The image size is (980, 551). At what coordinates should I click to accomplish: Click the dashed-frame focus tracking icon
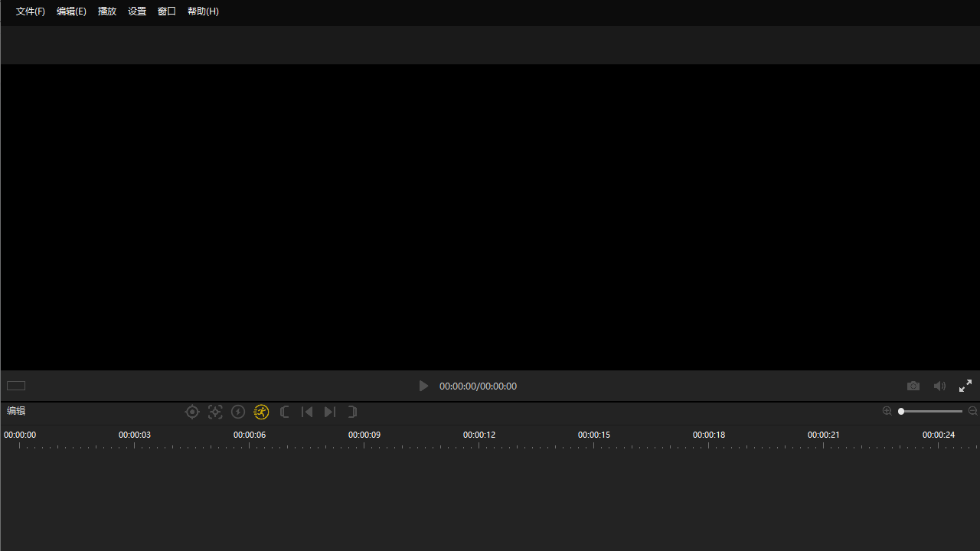215,412
